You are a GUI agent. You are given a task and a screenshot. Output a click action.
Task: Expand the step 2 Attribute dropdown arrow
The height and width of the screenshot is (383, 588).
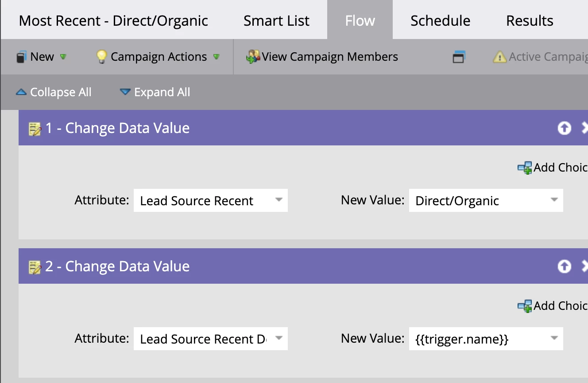[x=279, y=338]
